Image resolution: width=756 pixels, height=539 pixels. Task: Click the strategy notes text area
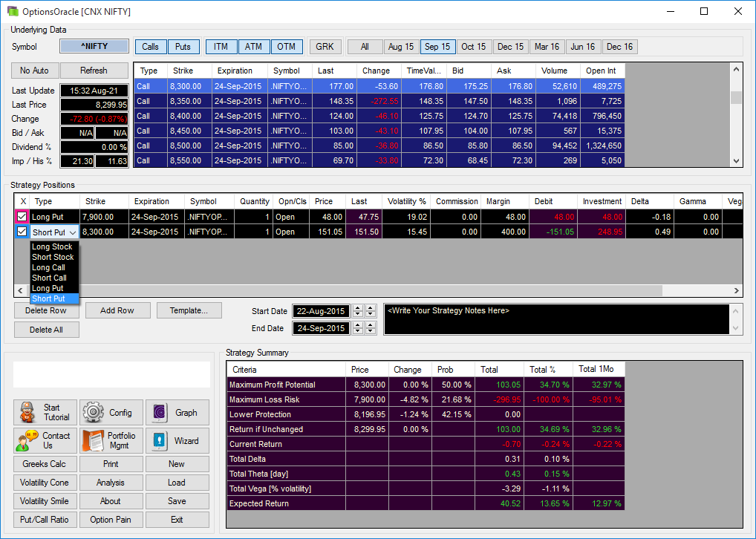click(557, 318)
